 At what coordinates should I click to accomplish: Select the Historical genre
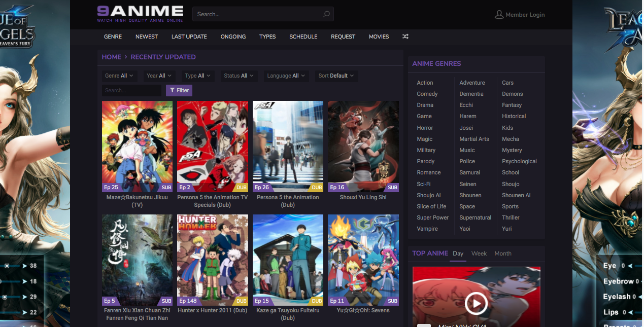(514, 116)
